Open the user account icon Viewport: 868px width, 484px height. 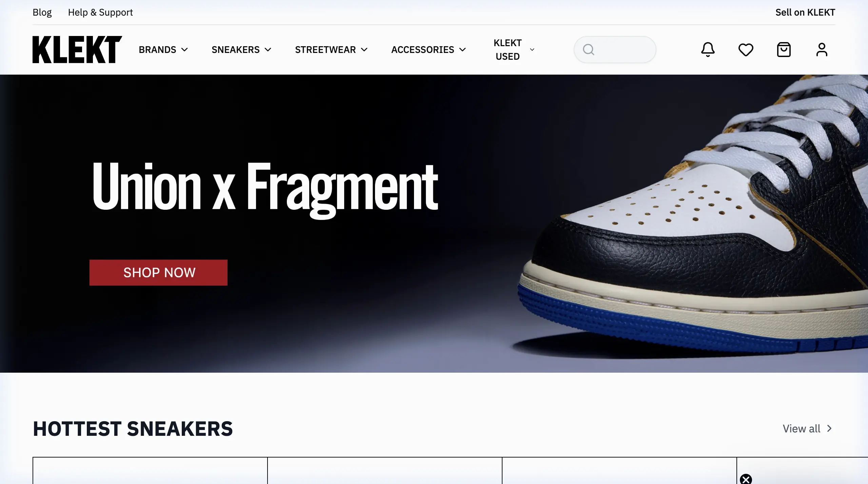[822, 50]
